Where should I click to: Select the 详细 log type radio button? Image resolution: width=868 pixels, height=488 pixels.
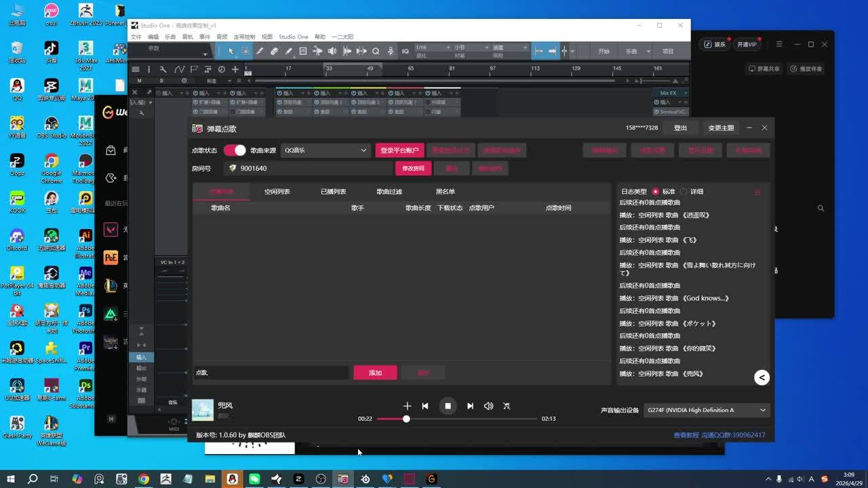point(684,192)
